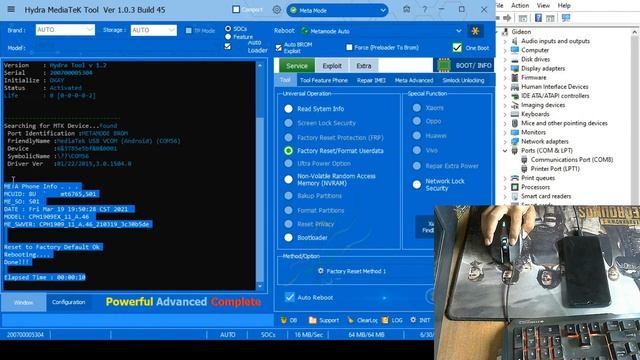Open the Meta Mode dropdown
This screenshot has width=640, height=360.
click(338, 10)
